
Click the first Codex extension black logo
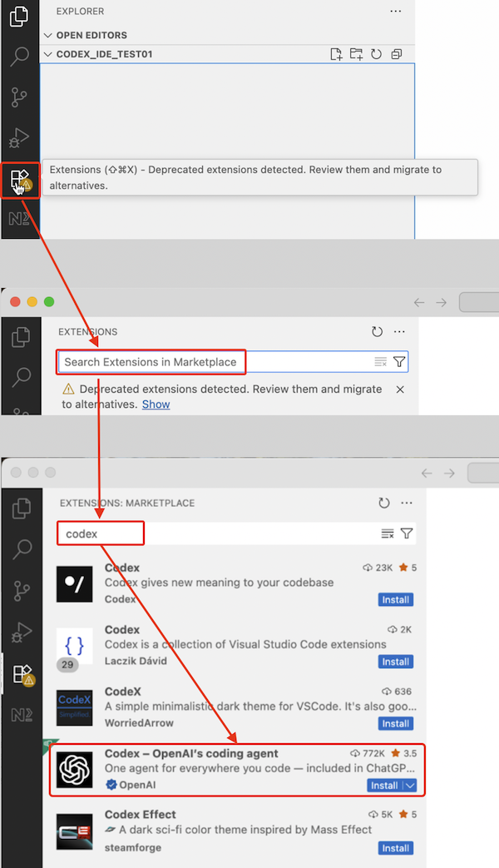(75, 584)
